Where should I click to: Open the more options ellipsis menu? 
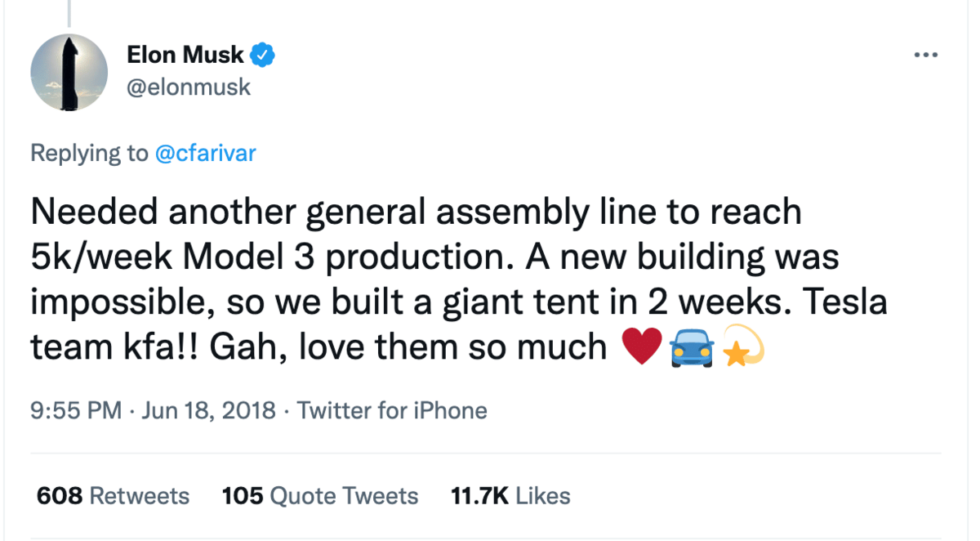click(x=925, y=56)
